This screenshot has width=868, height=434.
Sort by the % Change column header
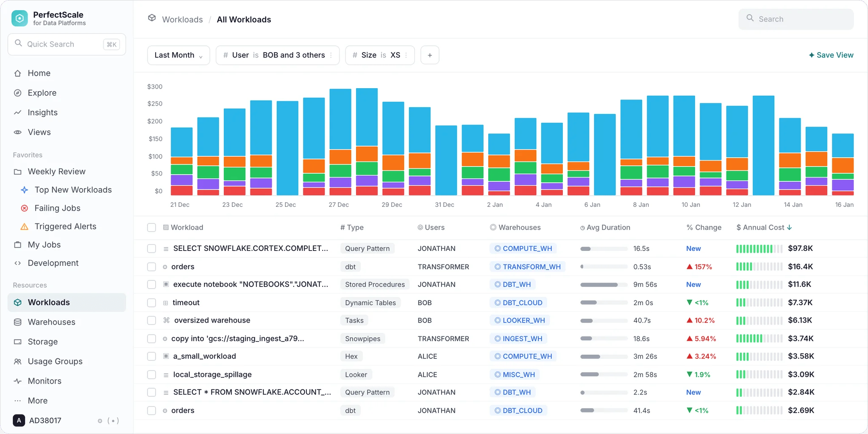coord(704,228)
